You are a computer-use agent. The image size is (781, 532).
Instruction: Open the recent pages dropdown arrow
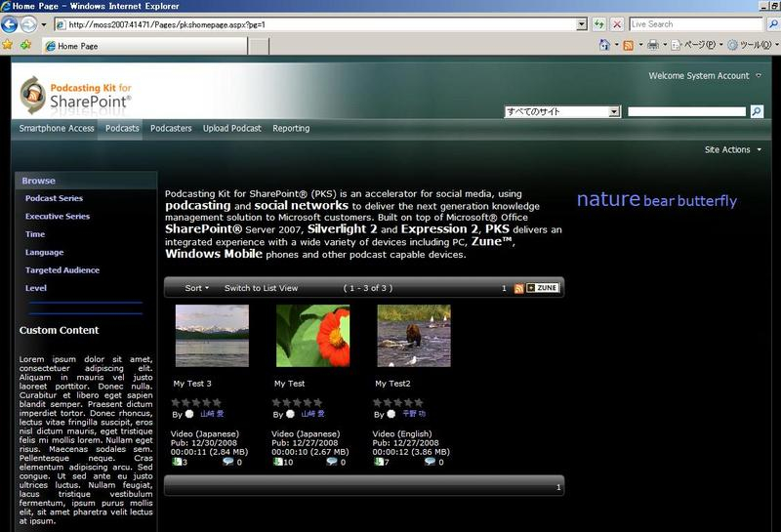pyautogui.click(x=44, y=24)
